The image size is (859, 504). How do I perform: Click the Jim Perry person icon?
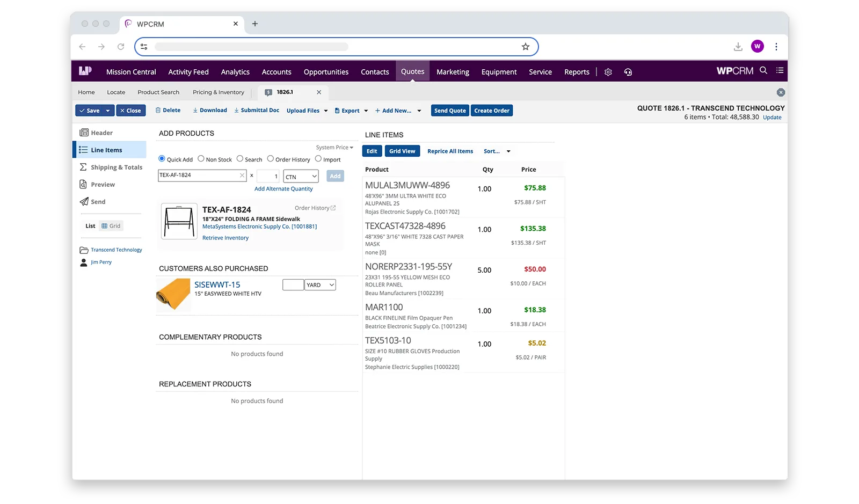point(84,262)
